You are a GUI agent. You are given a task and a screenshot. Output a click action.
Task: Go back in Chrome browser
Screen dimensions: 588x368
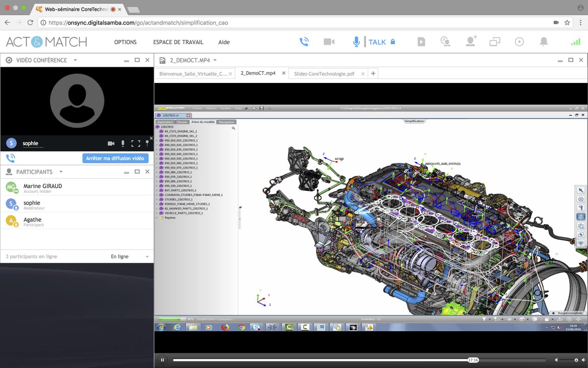coord(8,23)
